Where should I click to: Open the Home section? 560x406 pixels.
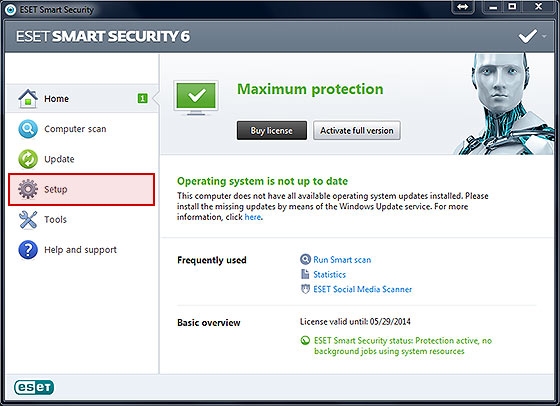(82, 99)
